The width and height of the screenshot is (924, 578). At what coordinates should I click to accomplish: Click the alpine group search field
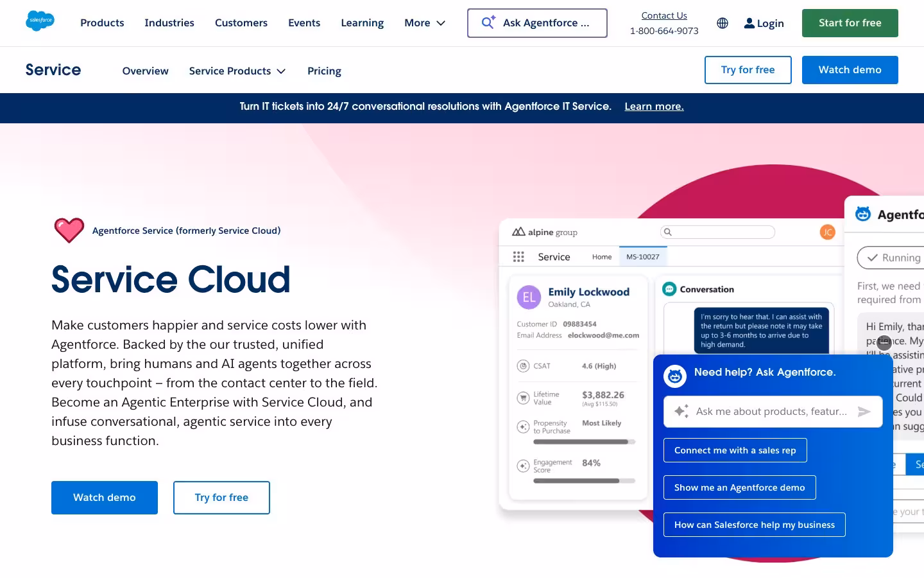coord(718,232)
